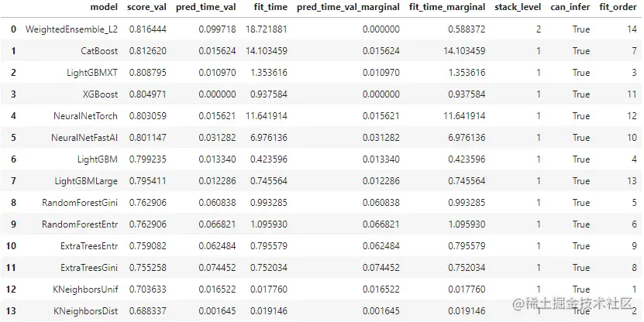Click fit_order value 12
This screenshot has height=322, width=644.
click(632, 116)
